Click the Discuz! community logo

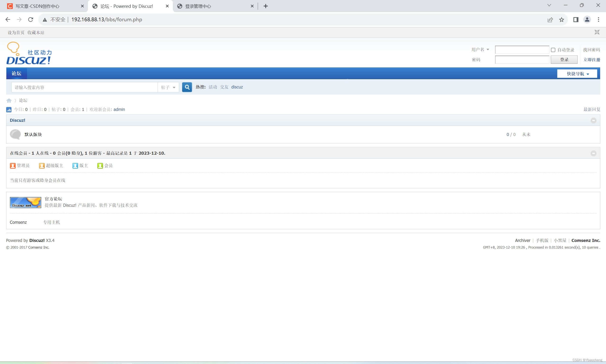tap(29, 53)
